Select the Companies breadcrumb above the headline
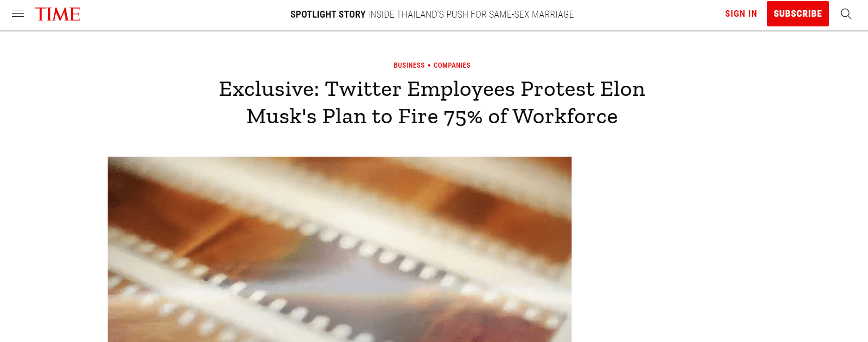Viewport: 868px width, 342px height. pyautogui.click(x=452, y=65)
